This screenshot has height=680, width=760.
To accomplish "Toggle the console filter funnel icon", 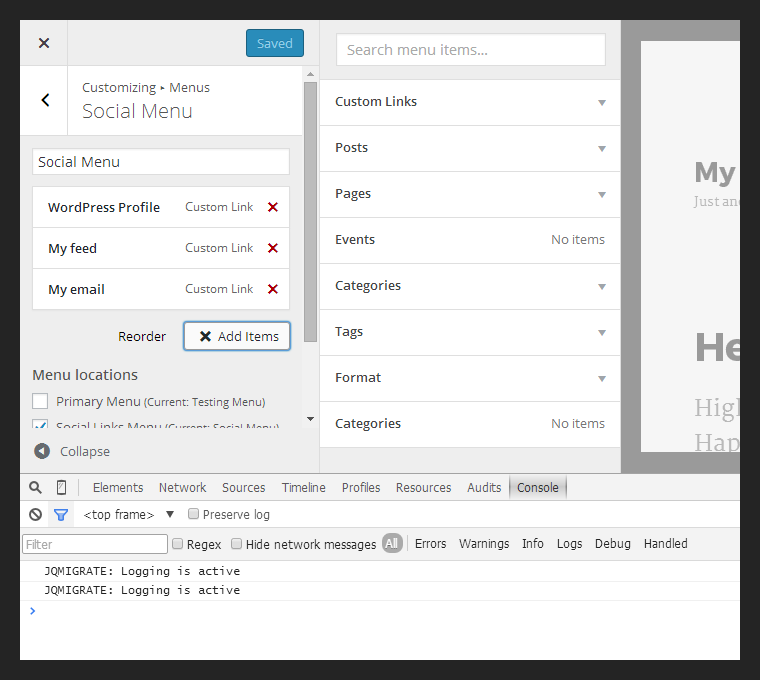I will (61, 514).
